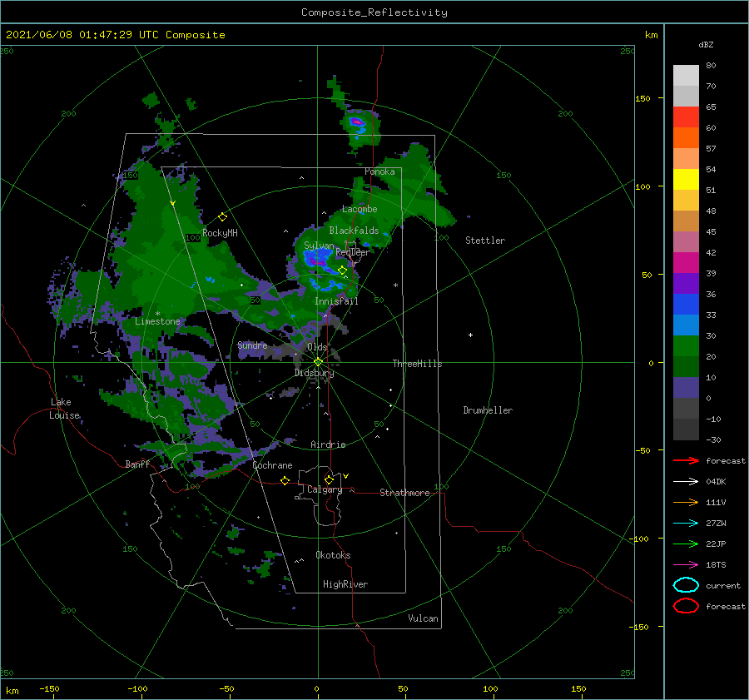749x700 pixels.
Task: Click the white plus marker north of Drumheller
Action: 470,335
